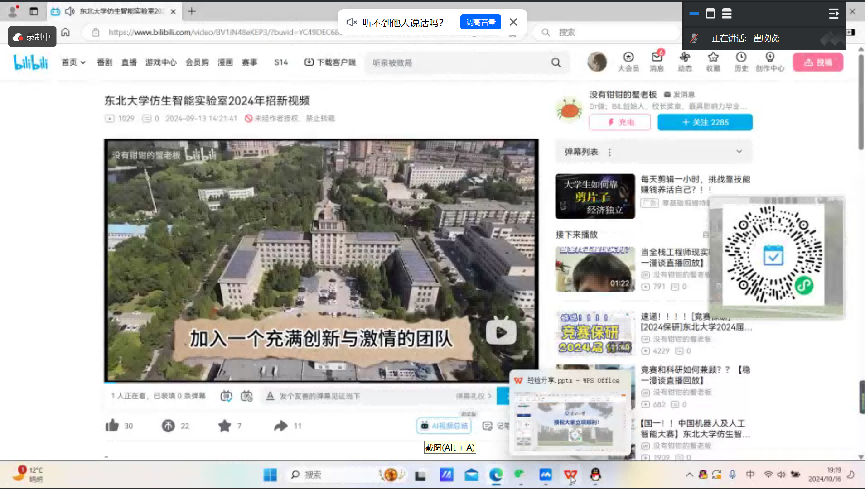This screenshot has height=489, width=865.
Task: Click the coin icon below the video
Action: point(168,426)
